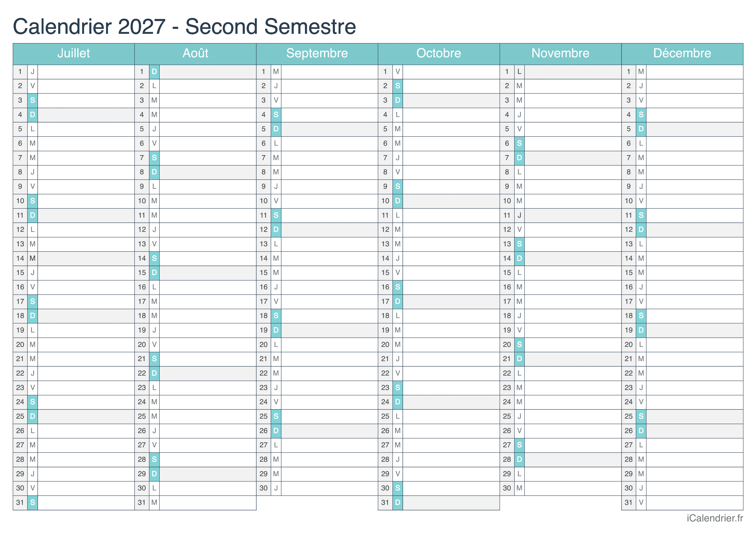
Task: Select the Novembre month header
Action: click(x=560, y=53)
